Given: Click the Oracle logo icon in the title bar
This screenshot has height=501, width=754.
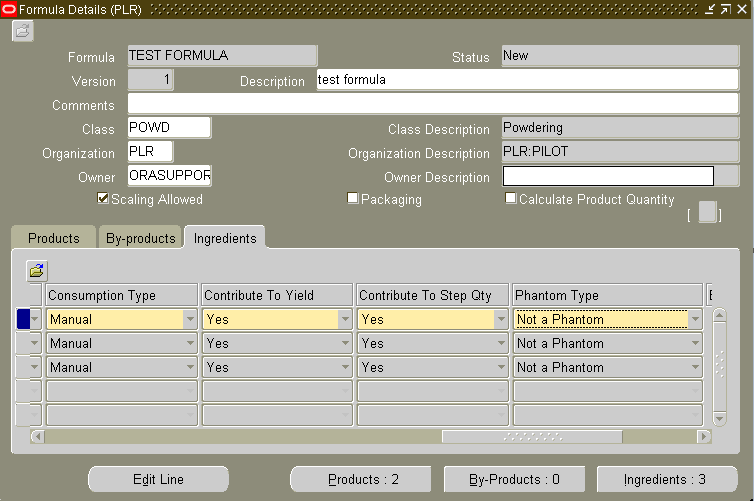Looking at the screenshot, I should pos(9,9).
